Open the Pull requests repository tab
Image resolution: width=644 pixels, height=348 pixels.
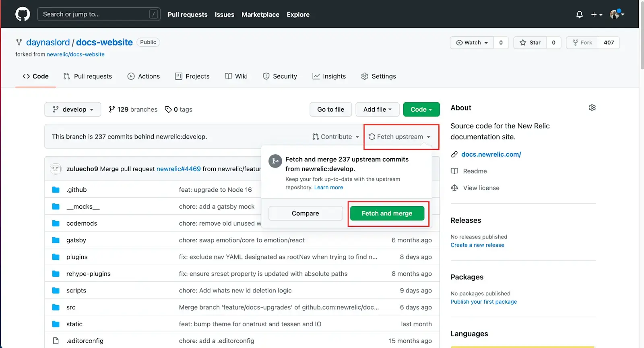[x=88, y=77]
